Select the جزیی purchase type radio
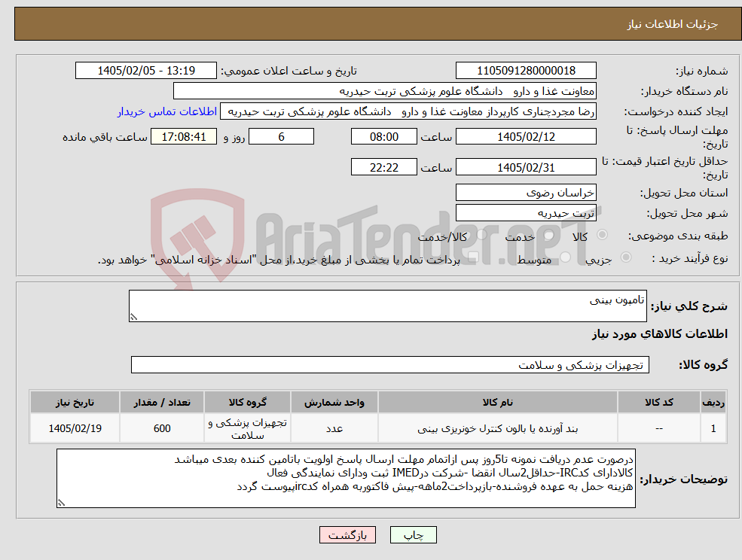Viewport: 742px width, 560px height. click(x=625, y=257)
